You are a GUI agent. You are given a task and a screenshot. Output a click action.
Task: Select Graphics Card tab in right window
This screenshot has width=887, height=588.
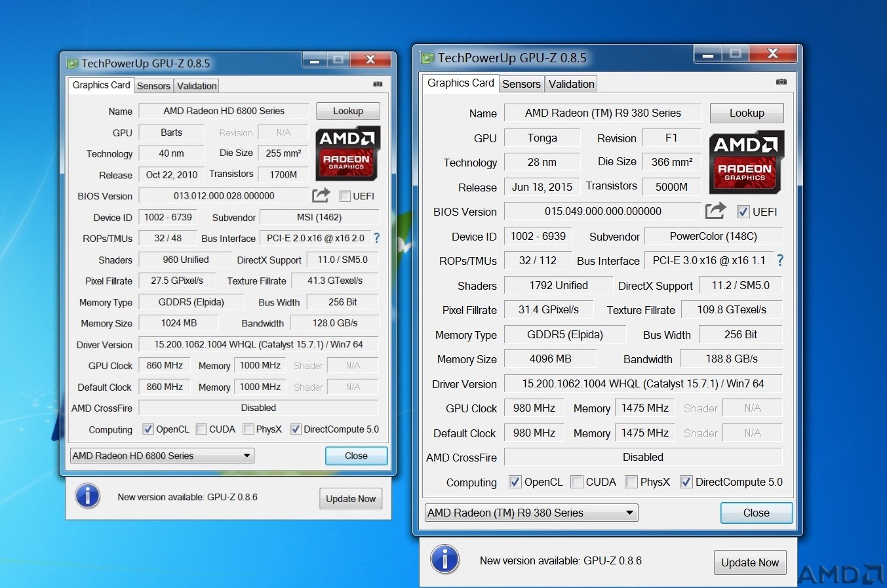[461, 83]
